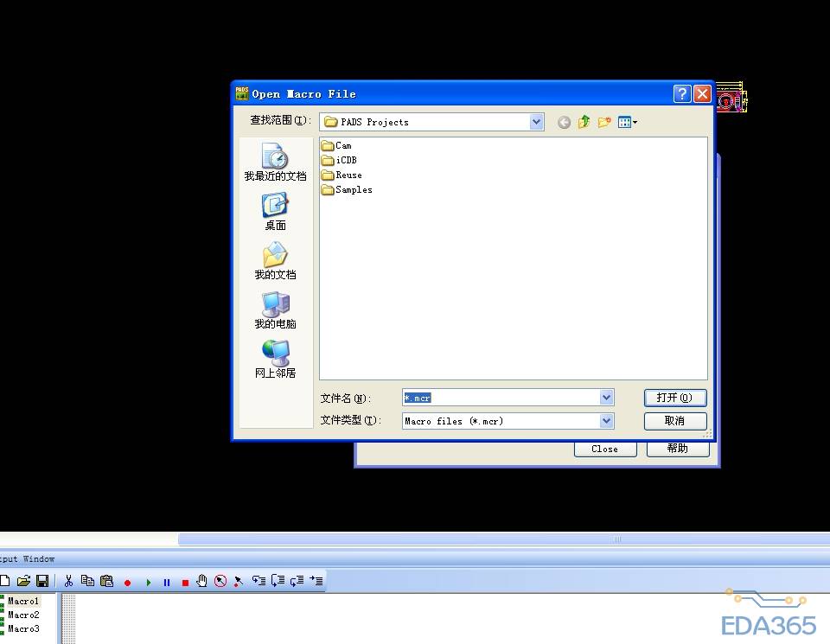Go to Desktop (桌面) in places bar
Viewport: 830px width, 644px height.
pos(275,212)
